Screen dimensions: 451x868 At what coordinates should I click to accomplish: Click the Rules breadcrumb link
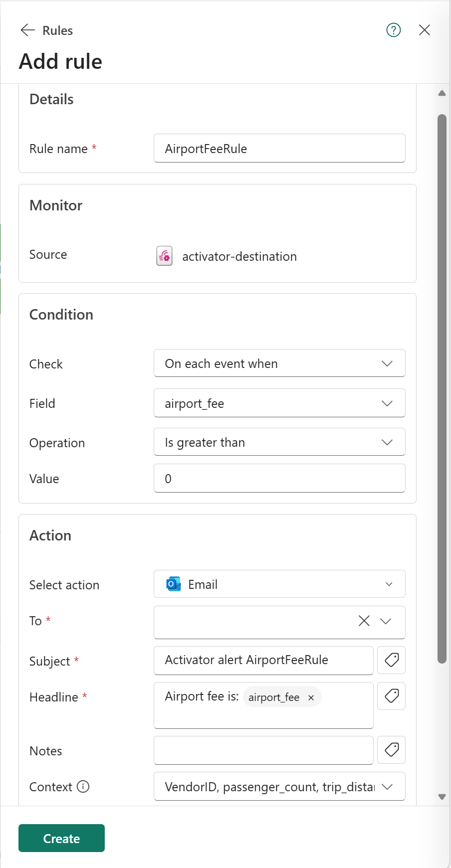(x=58, y=30)
